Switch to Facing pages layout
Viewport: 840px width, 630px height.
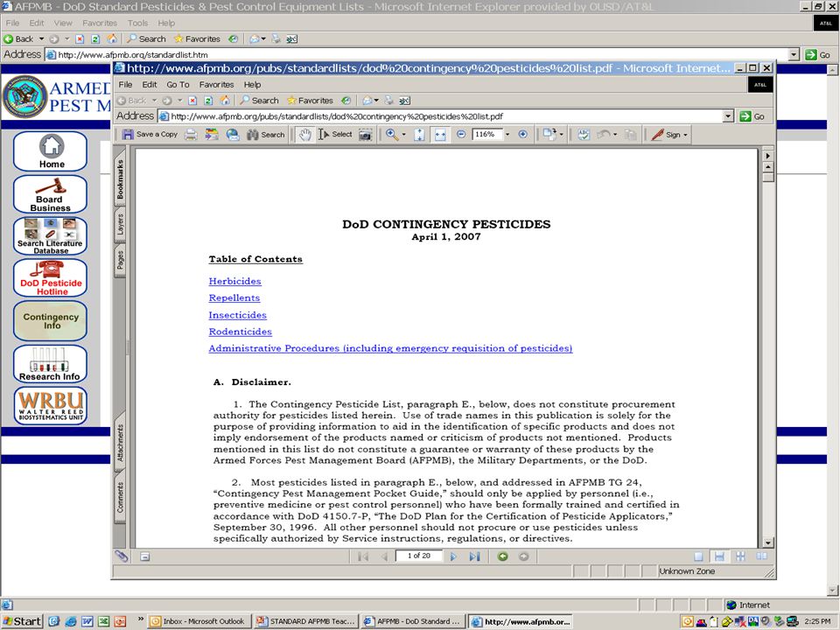tap(761, 556)
